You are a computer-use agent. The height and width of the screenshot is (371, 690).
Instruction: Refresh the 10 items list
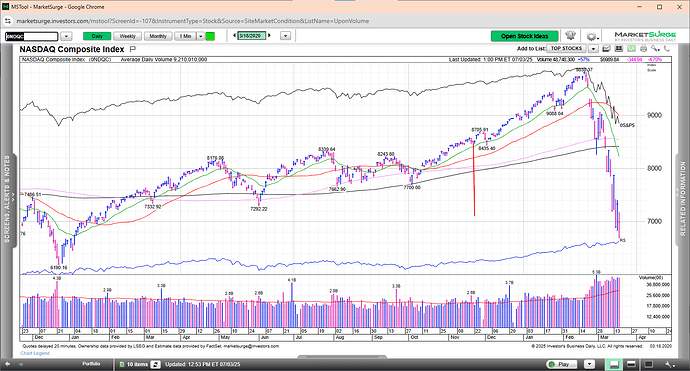[155, 364]
